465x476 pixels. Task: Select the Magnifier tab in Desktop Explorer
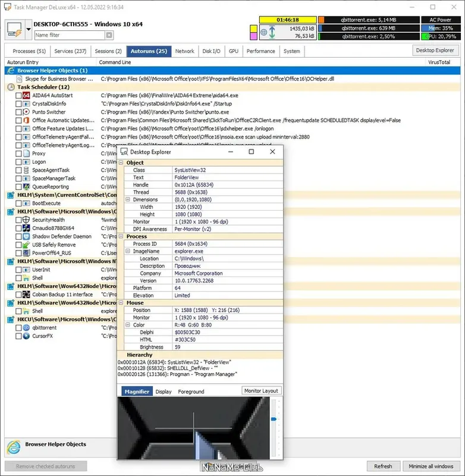[137, 392]
